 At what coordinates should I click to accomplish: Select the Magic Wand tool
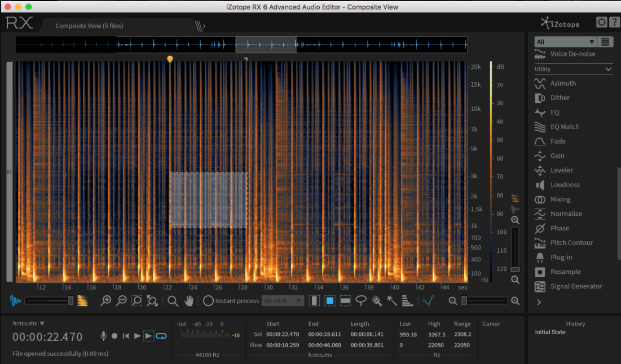(x=392, y=301)
